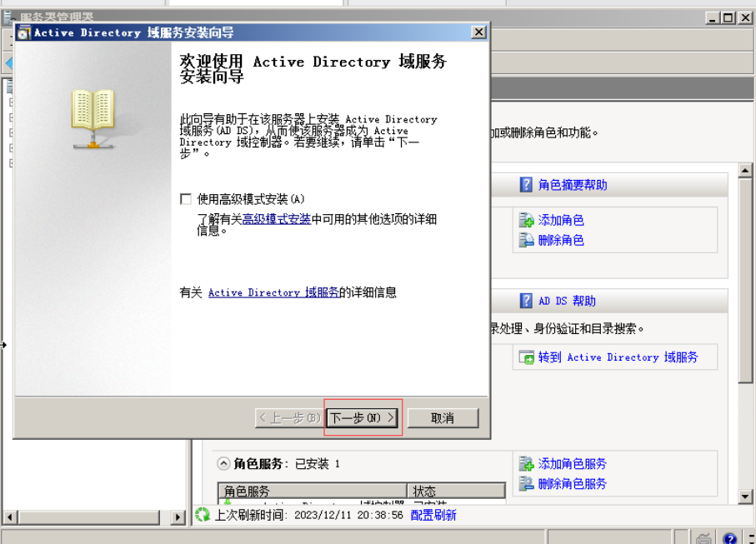Open the Active Directory 域服务 details link
The height and width of the screenshot is (544, 756).
(x=273, y=292)
